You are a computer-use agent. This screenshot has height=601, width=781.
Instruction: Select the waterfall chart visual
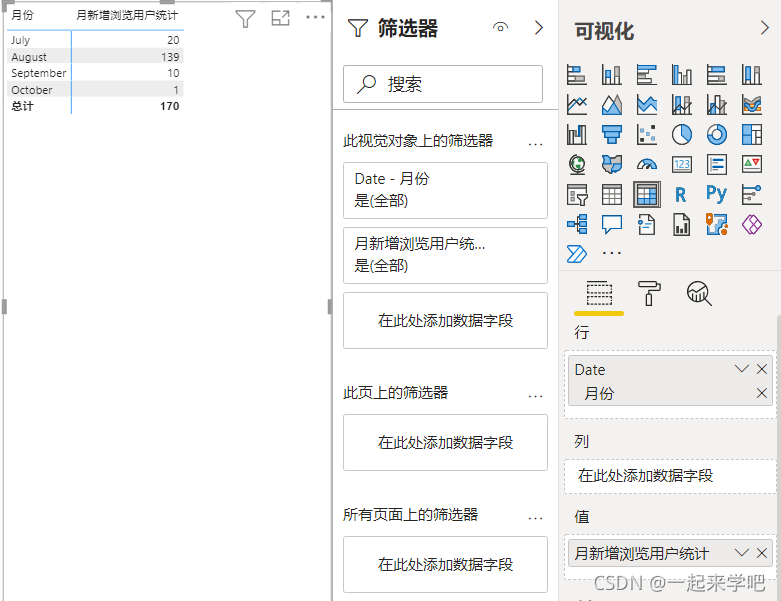(577, 134)
